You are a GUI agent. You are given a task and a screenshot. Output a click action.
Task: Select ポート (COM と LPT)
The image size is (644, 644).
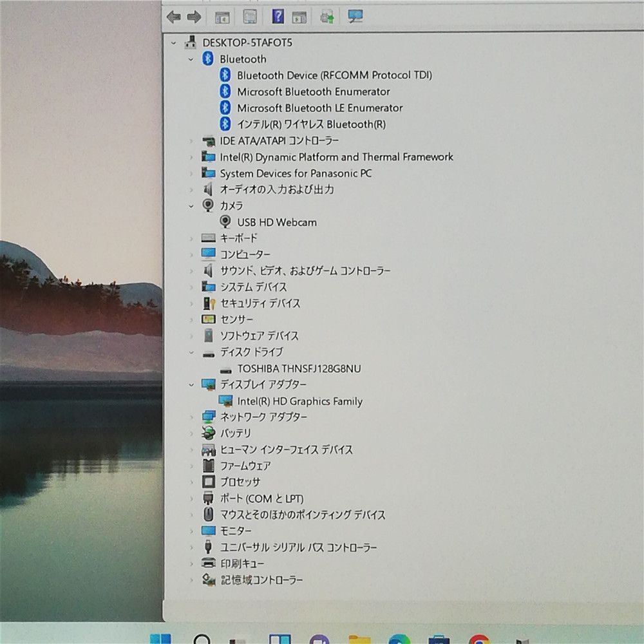pos(262,498)
